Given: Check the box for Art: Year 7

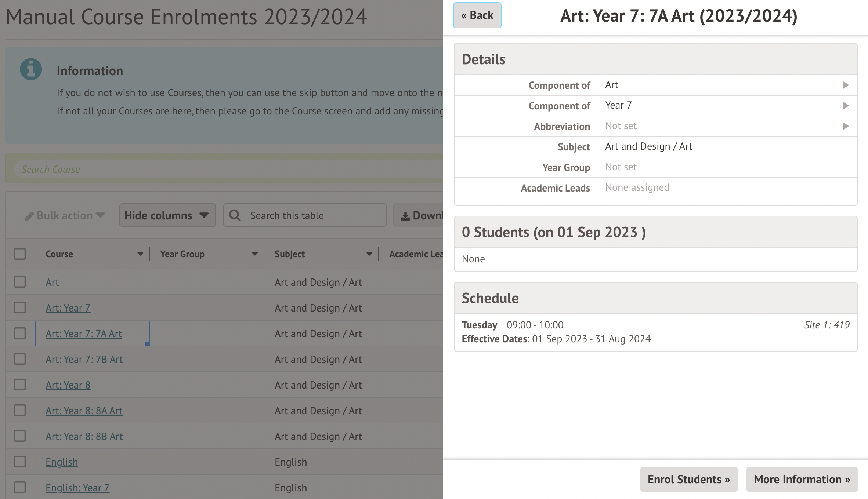Looking at the screenshot, I should click(x=20, y=308).
